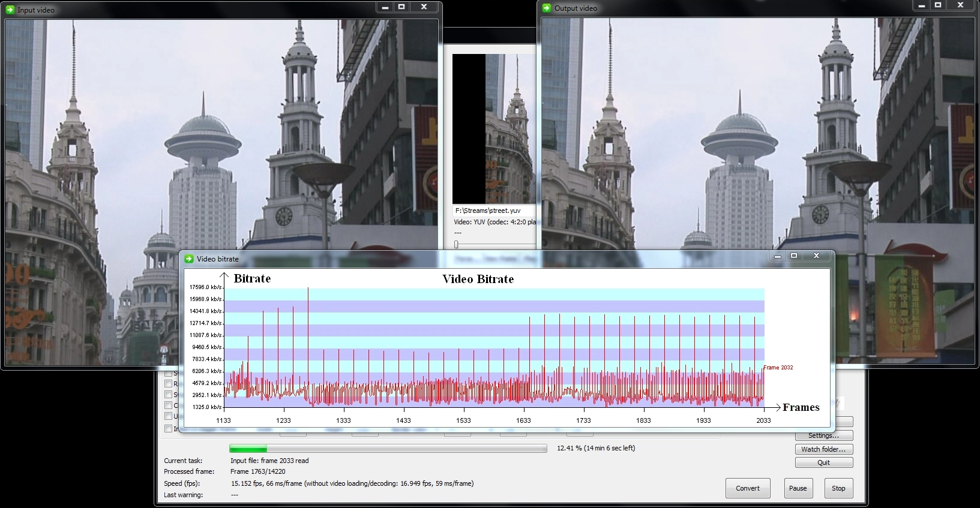Maximize the Video bitrate window
Image resolution: width=980 pixels, height=508 pixels.
[794, 256]
